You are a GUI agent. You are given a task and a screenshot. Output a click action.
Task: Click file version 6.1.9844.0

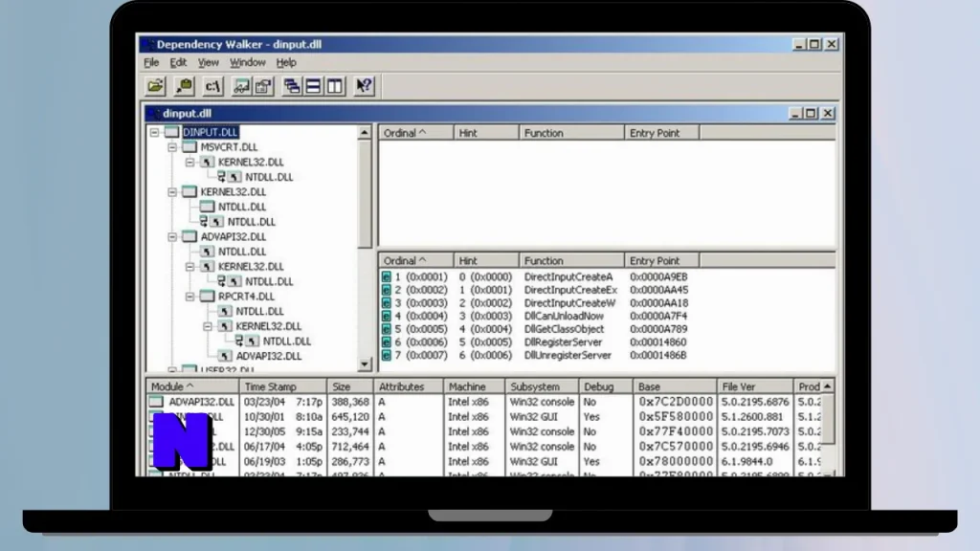click(x=746, y=462)
